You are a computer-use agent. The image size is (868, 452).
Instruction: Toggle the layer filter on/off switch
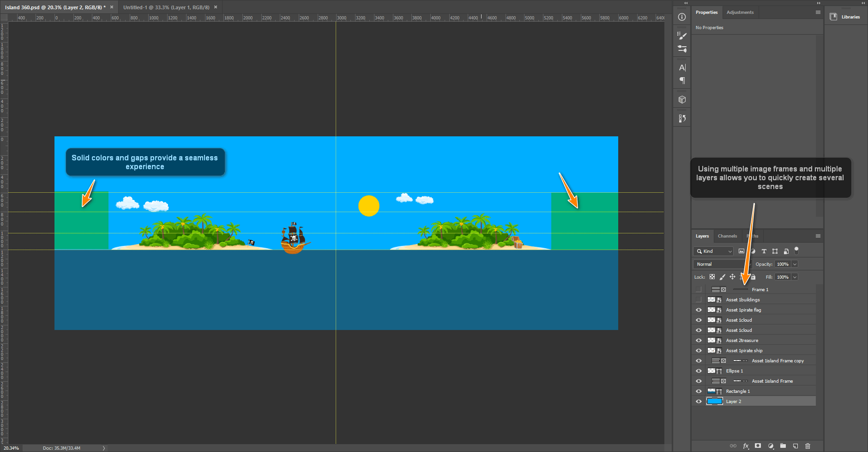[x=796, y=250]
